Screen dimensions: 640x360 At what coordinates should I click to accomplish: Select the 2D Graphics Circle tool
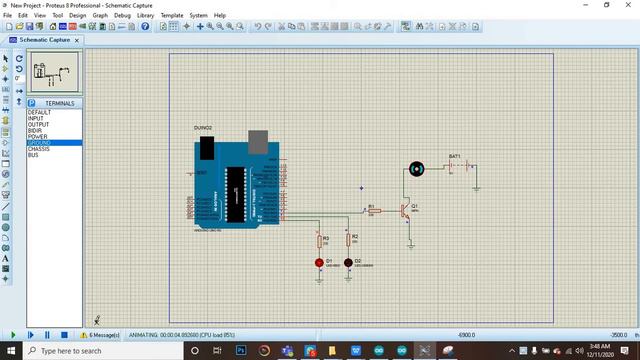[6, 227]
